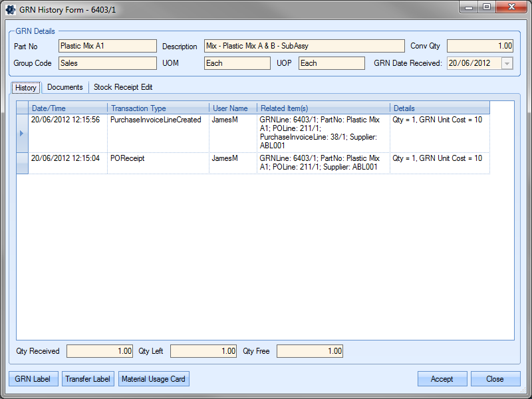Click the Material Usage Card button
Viewport: 532px width, 399px height.
[x=154, y=378]
